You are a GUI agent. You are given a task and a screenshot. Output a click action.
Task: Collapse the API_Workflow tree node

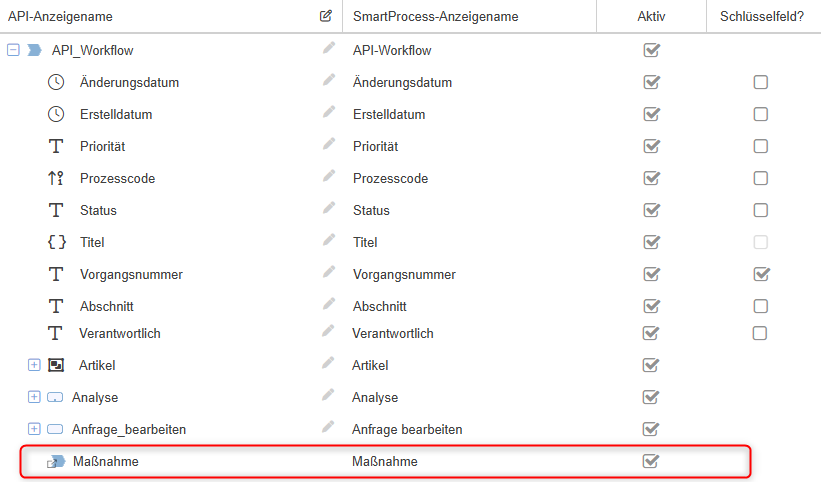[x=13, y=49]
